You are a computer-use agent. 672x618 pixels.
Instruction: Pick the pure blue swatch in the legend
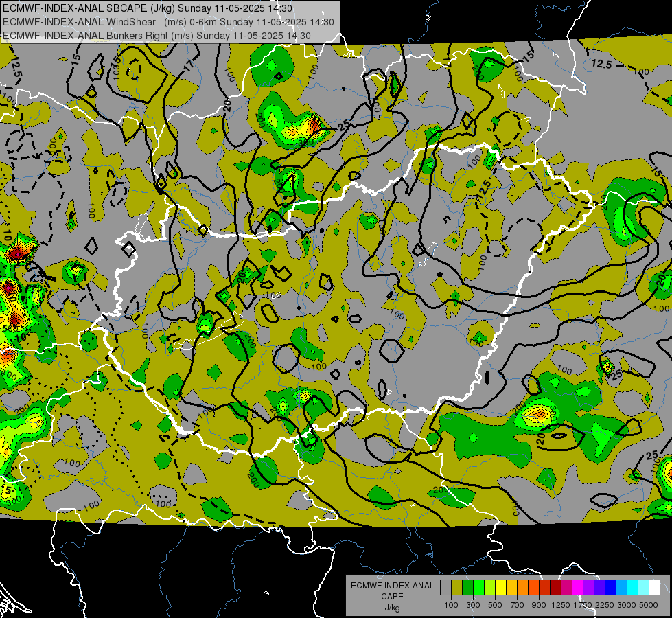click(x=611, y=588)
